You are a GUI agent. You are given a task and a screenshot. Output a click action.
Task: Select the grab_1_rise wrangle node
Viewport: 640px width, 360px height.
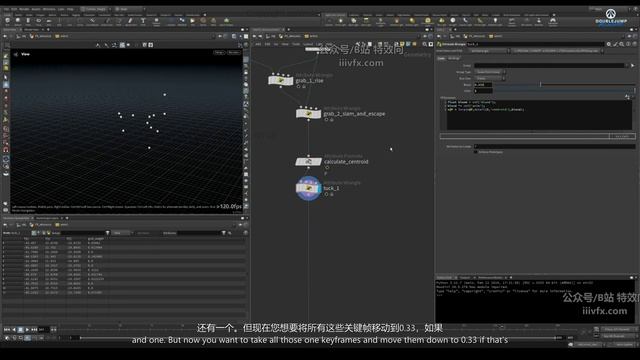(281, 80)
